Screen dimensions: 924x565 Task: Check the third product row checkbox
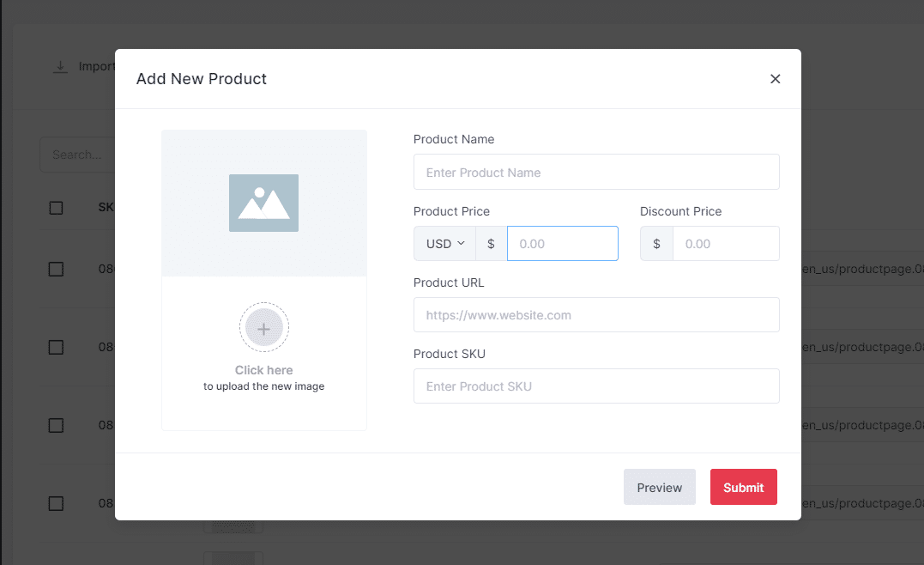(56, 425)
